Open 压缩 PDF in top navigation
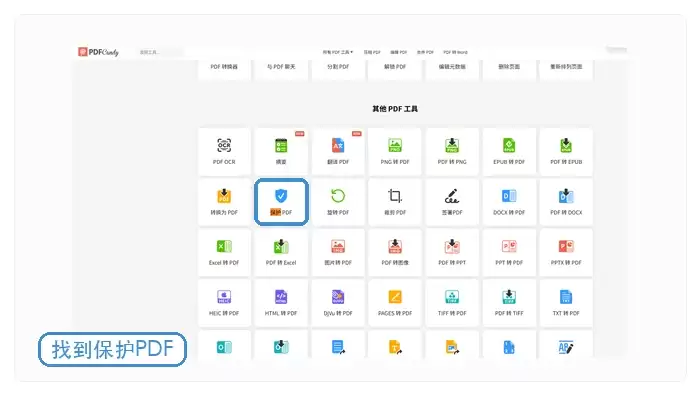The image size is (700, 395). coord(372,52)
